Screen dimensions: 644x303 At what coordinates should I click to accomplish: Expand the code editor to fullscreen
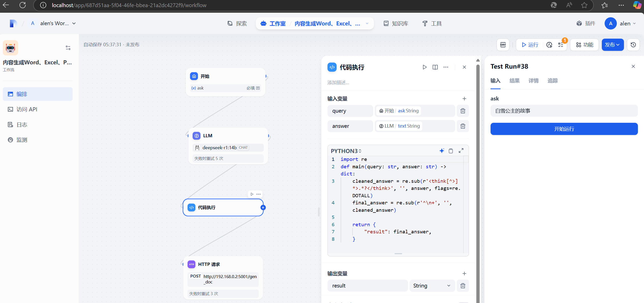pos(461,150)
